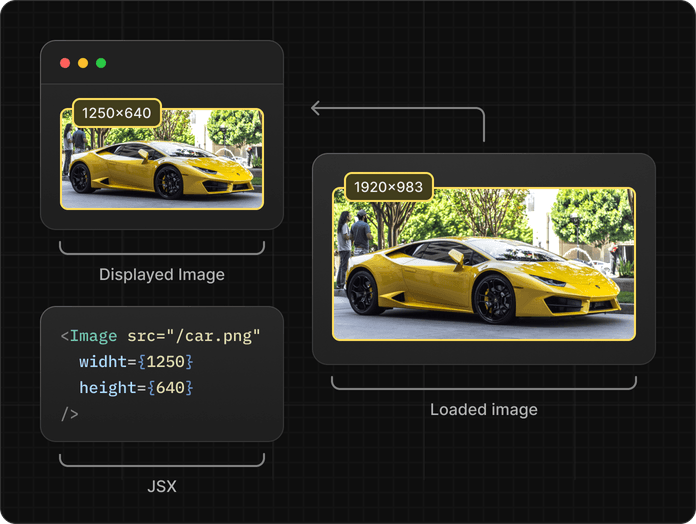Click the closing "/>" tag
This screenshot has width=696, height=524.
click(69, 413)
